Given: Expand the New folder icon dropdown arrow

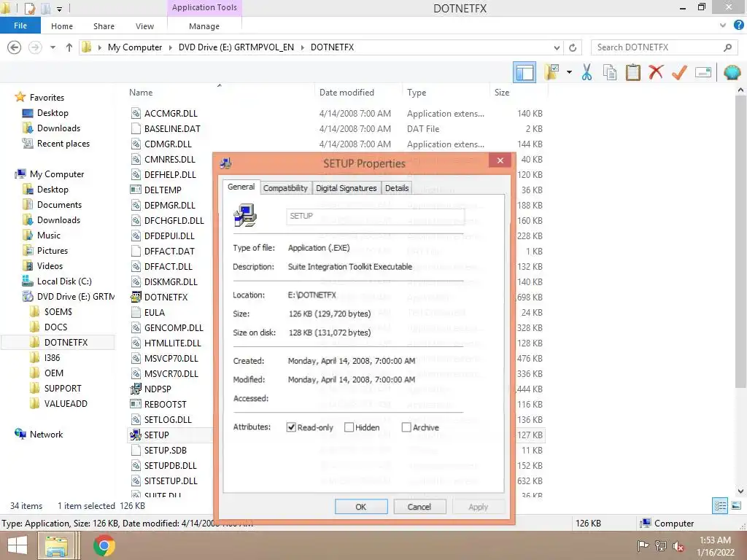Looking at the screenshot, I should click(569, 72).
